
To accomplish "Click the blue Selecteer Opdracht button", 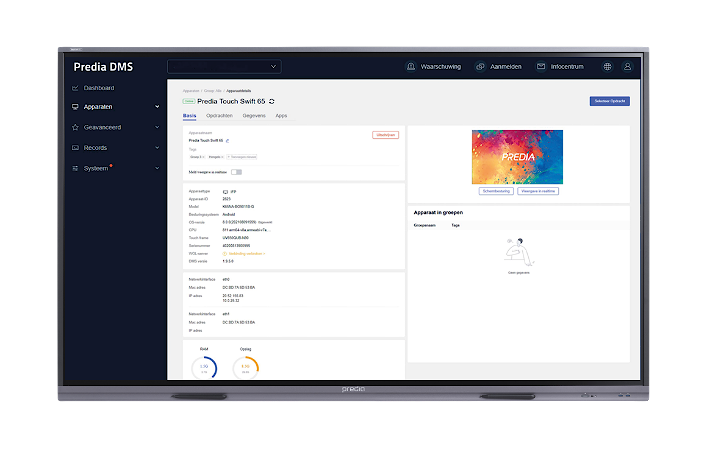I will pyautogui.click(x=610, y=101).
